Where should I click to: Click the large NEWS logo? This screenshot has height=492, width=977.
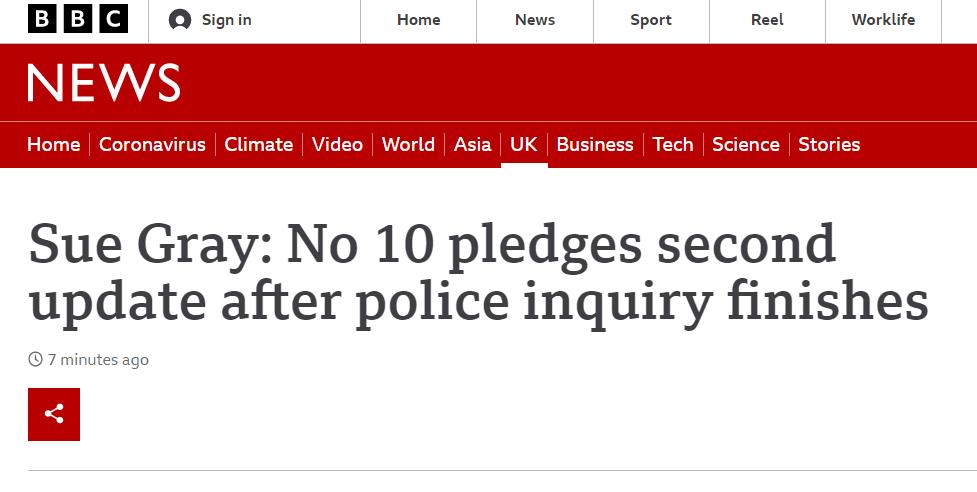(x=104, y=83)
